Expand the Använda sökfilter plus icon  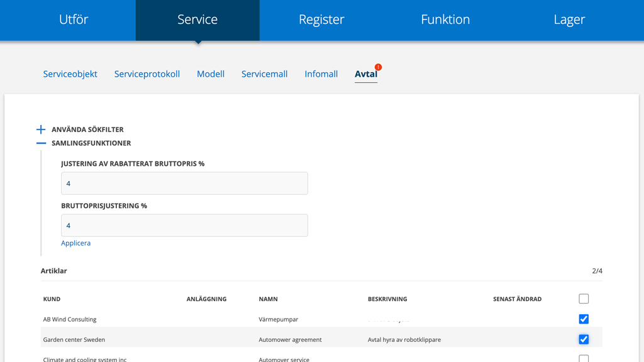click(41, 129)
